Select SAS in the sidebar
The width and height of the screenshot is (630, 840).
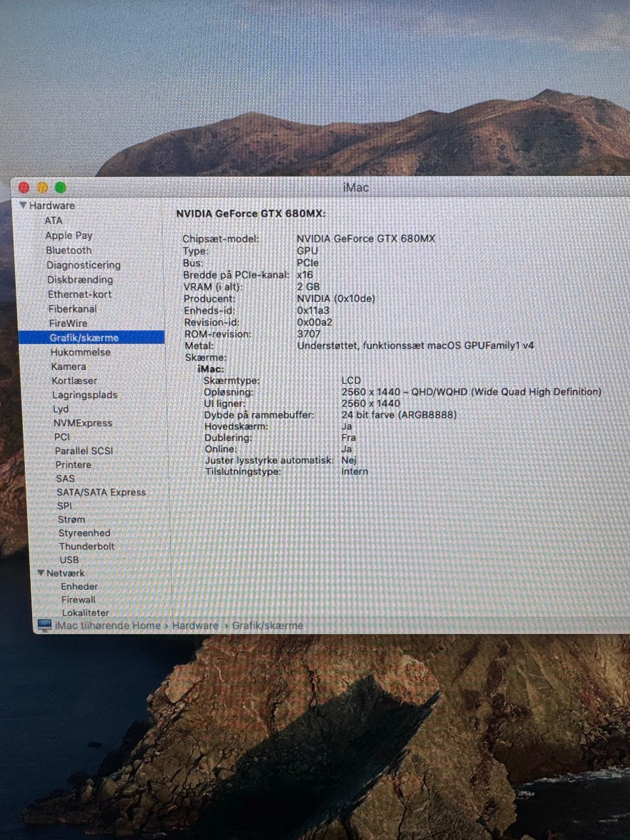click(x=65, y=478)
